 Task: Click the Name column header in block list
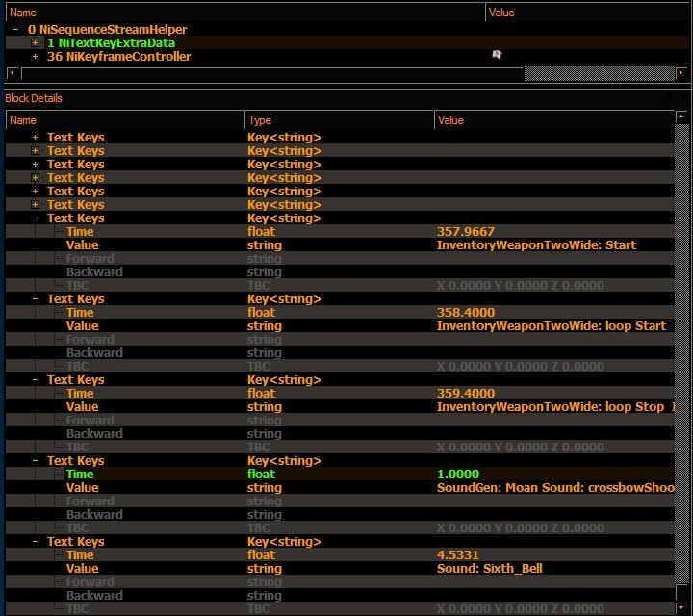click(245, 13)
